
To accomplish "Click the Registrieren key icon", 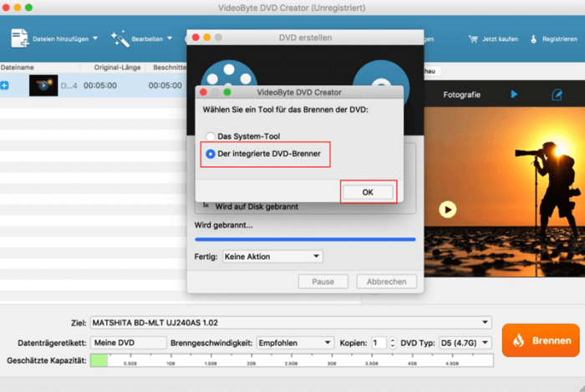I will (x=533, y=38).
